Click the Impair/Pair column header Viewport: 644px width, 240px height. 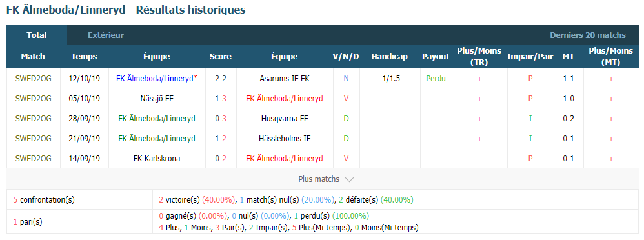530,57
